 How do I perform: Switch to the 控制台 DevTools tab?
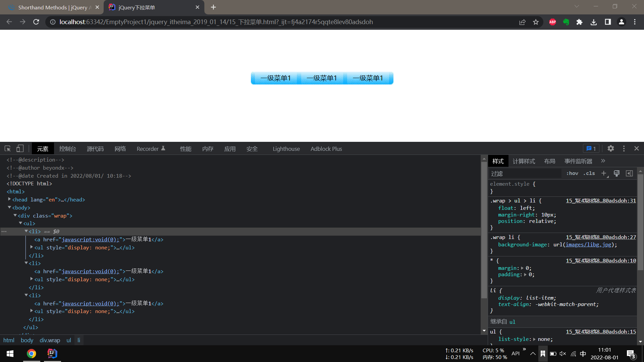click(x=67, y=149)
